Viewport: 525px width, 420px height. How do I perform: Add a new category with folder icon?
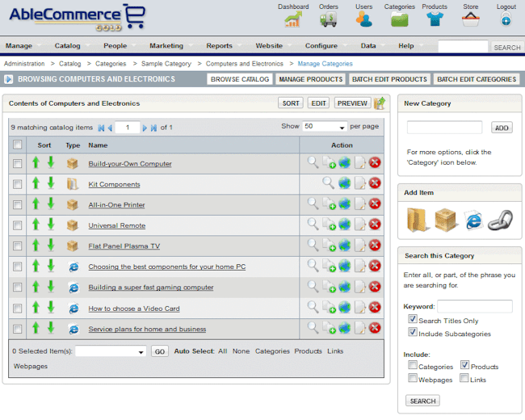[418, 220]
